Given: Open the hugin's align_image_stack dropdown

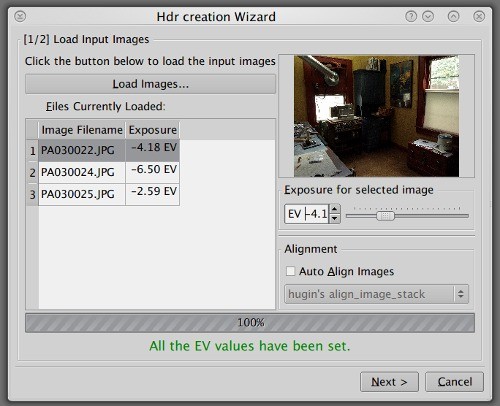Looking at the screenshot, I should [x=376, y=294].
